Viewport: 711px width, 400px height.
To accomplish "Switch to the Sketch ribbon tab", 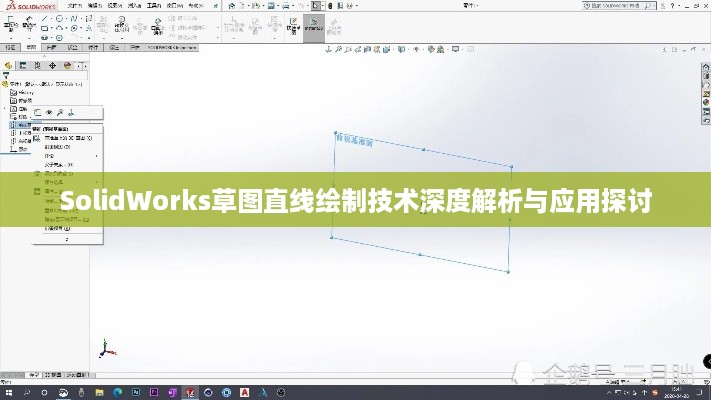I will (31, 47).
